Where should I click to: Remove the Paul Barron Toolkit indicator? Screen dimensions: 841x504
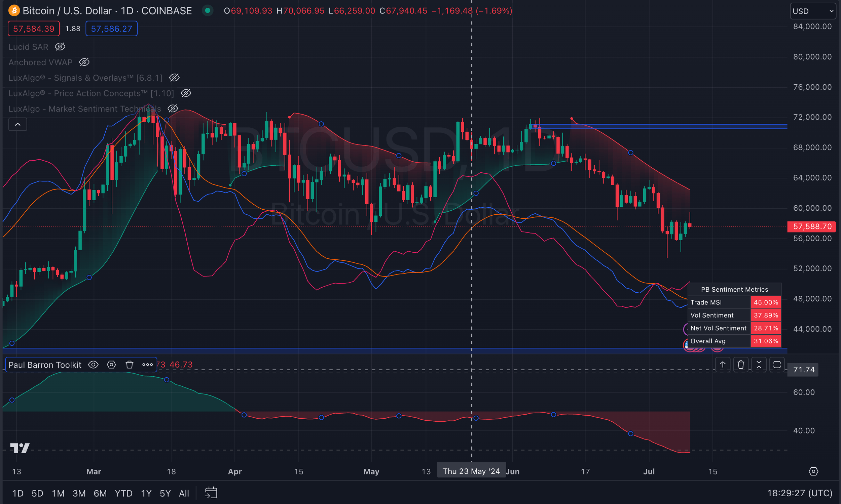coord(130,365)
